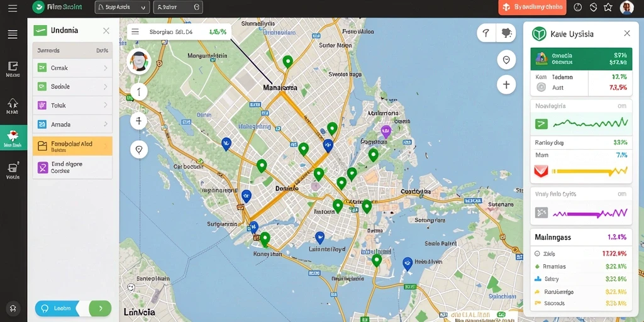
Task: Open the Ssap Asals dropdown in top bar
Action: coord(122,7)
